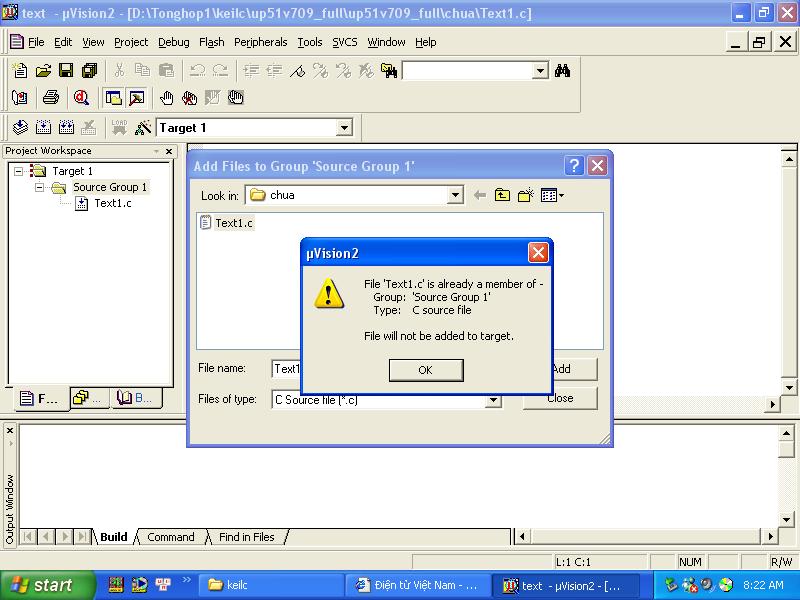Image resolution: width=800 pixels, height=600 pixels.
Task: Go up one folder level icon
Action: [x=503, y=195]
